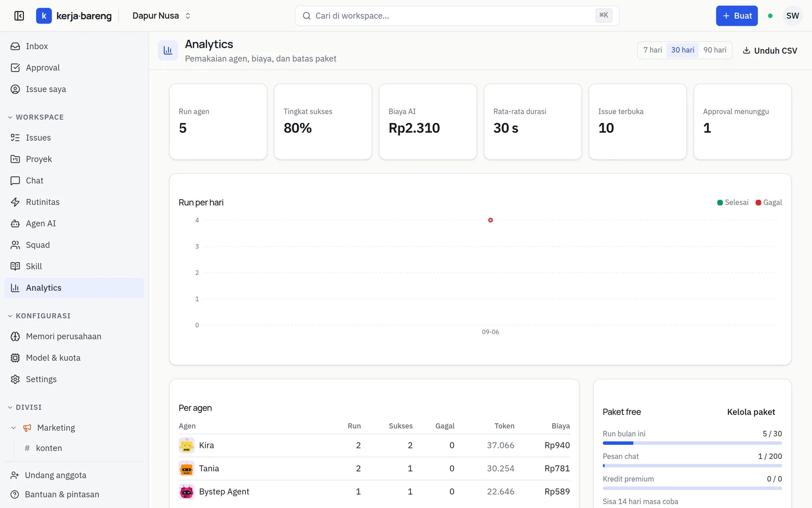Image resolution: width=812 pixels, height=508 pixels.
Task: Collapse the KONFIGURASI section
Action: tap(39, 316)
